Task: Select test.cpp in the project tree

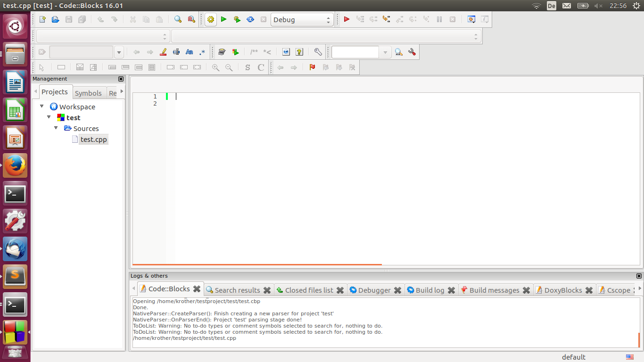Action: 93,140
